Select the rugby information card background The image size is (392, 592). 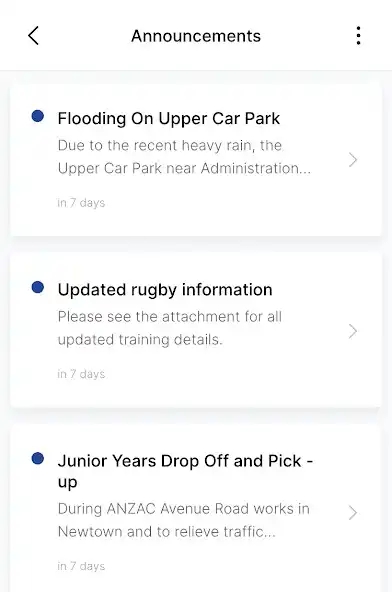click(x=196, y=330)
